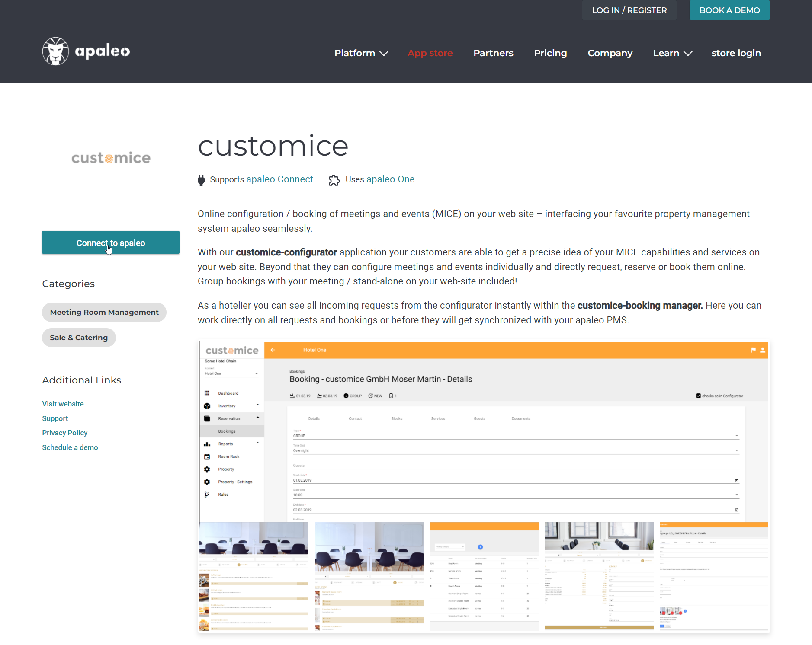Click the Reports bar chart icon
812x645 pixels.
pos(207,444)
